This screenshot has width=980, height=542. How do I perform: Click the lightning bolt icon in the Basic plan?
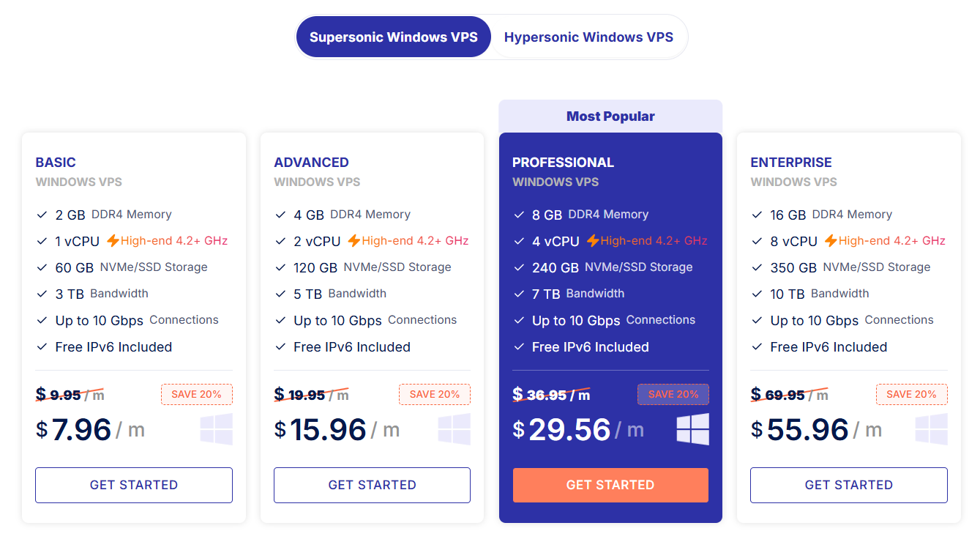coord(113,240)
